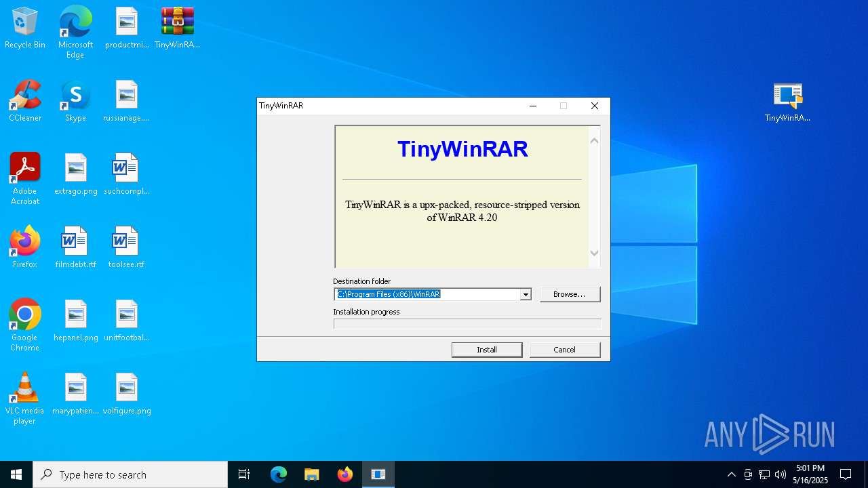The width and height of the screenshot is (868, 488).
Task: Click the 'Installation progress' label
Action: 366,312
